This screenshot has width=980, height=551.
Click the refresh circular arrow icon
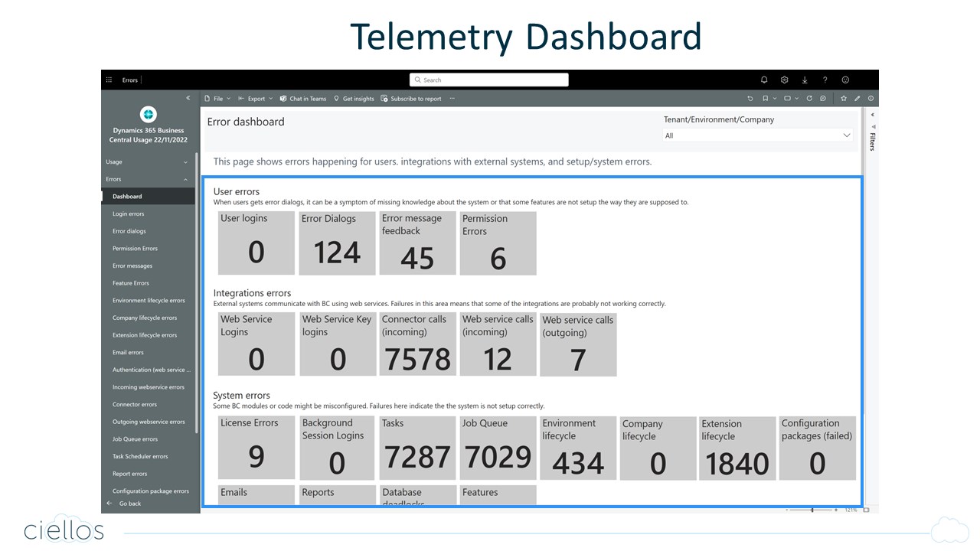(x=809, y=99)
